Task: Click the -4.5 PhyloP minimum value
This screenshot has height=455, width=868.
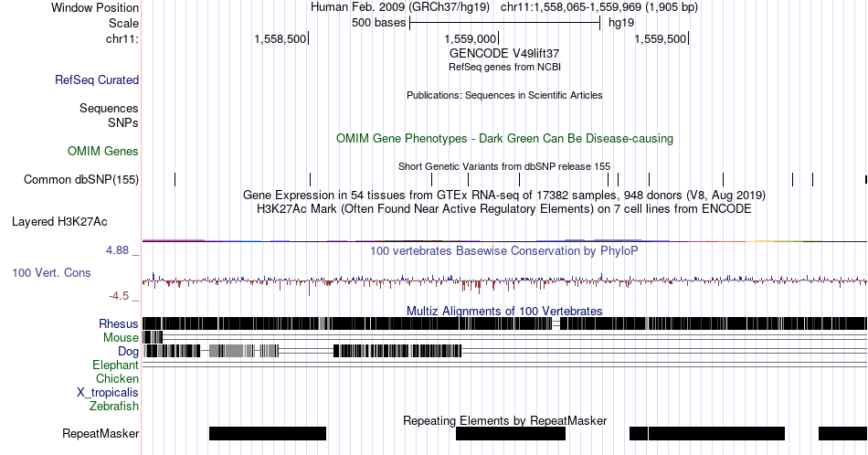Action: coord(119,296)
